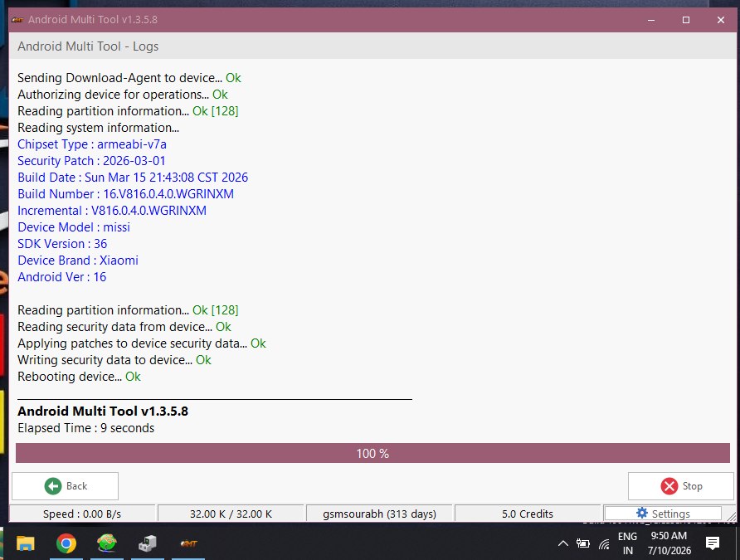Click the Wi-Fi network tray icon
The width and height of the screenshot is (740, 560).
coord(604,544)
